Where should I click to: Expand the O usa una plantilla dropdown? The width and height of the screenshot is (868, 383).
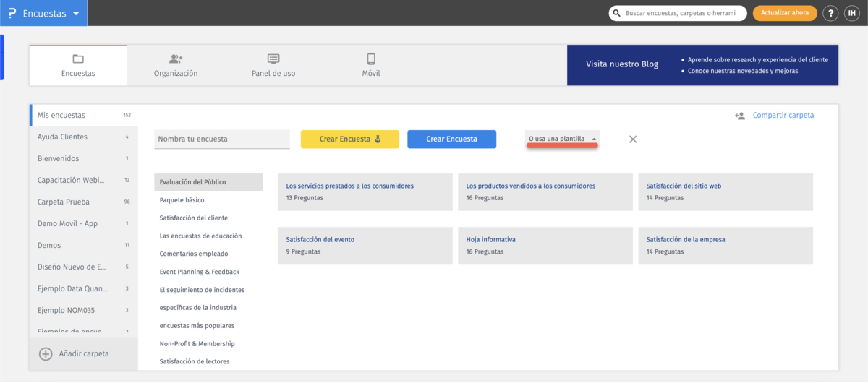coord(563,139)
